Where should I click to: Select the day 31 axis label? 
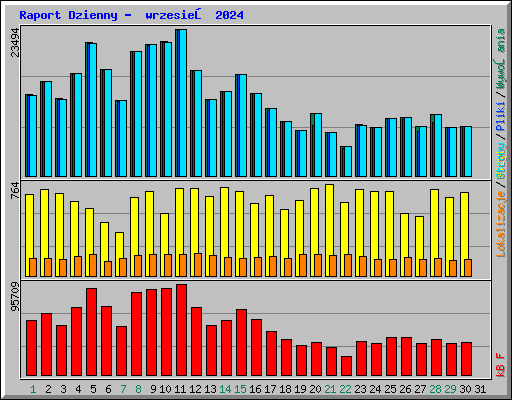[480, 389]
